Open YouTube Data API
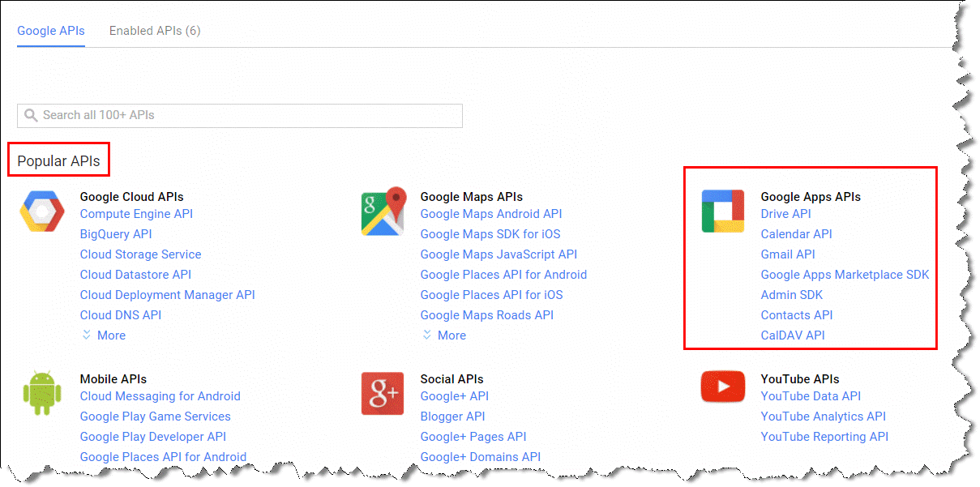This screenshot has width=980, height=487. (811, 396)
